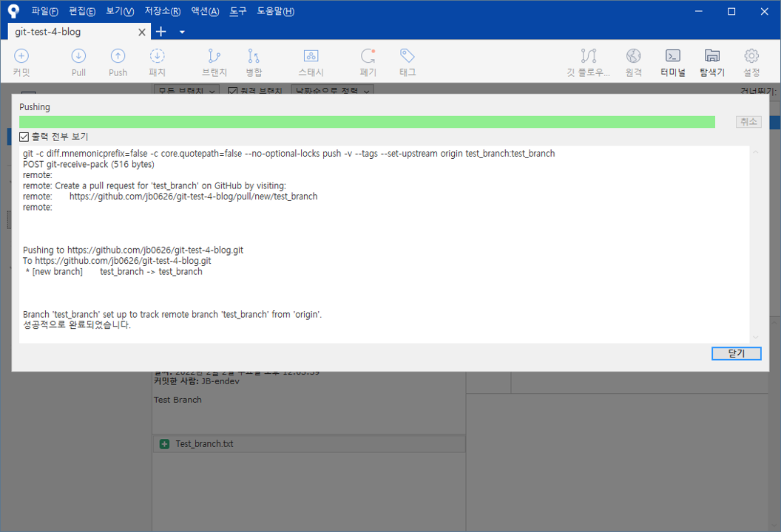The width and height of the screenshot is (781, 532).
Task: Click the committer 'JB-endev' text
Action: coord(220,381)
